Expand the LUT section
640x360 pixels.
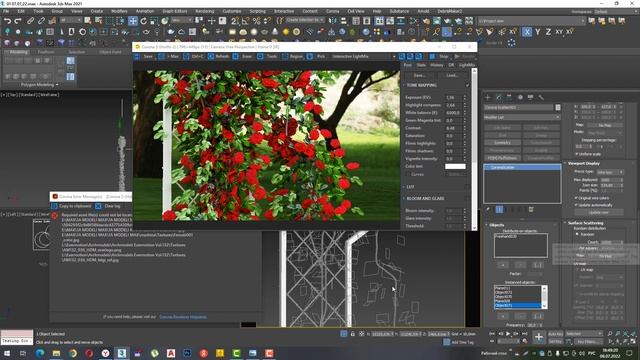pos(404,187)
